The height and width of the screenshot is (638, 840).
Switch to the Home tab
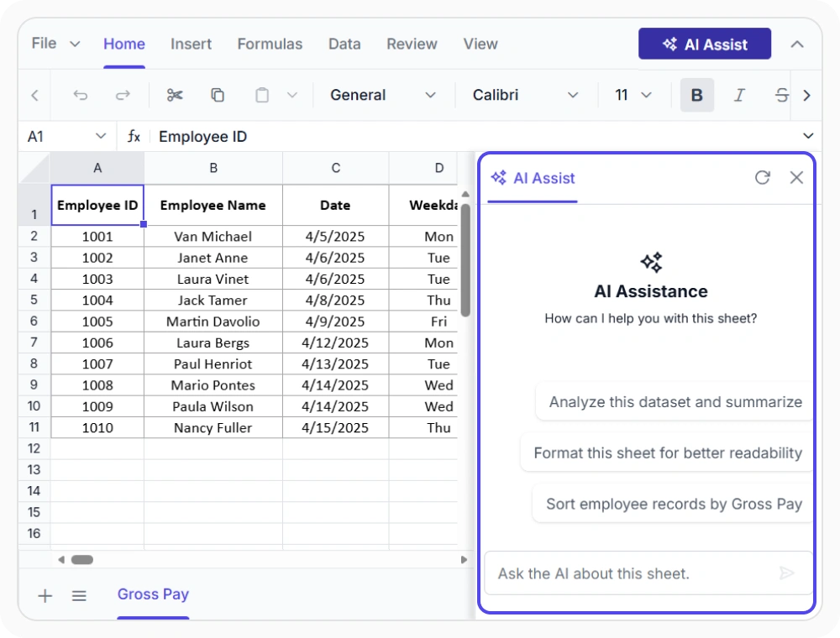124,44
